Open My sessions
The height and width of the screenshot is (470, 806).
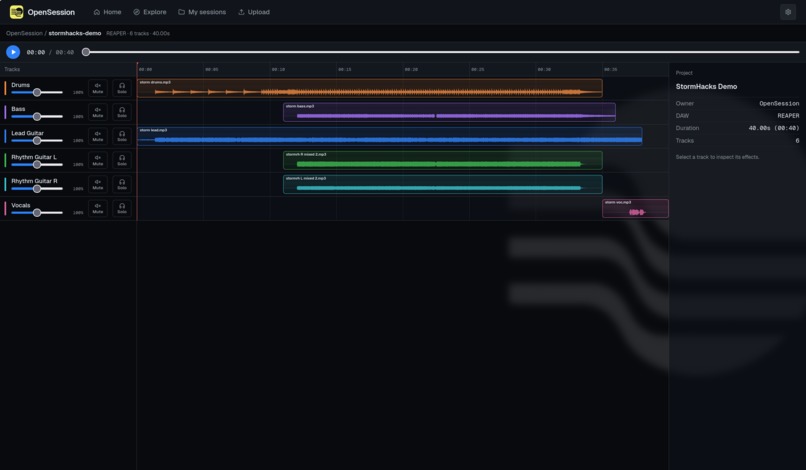202,12
